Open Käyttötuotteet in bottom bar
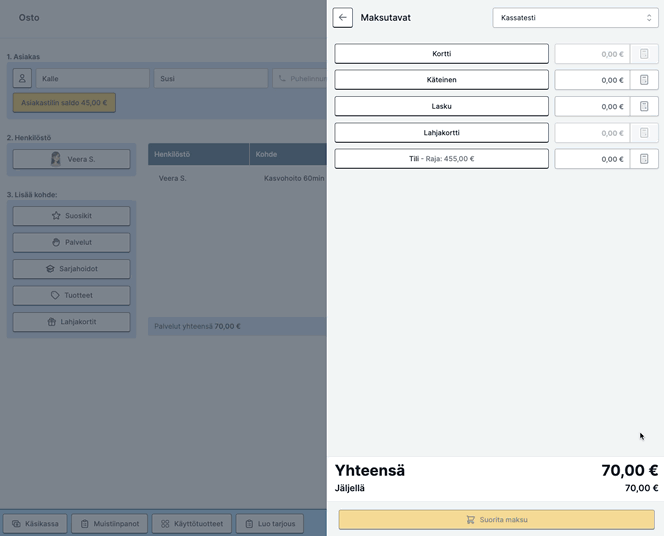Image resolution: width=664 pixels, height=536 pixels. (x=192, y=524)
